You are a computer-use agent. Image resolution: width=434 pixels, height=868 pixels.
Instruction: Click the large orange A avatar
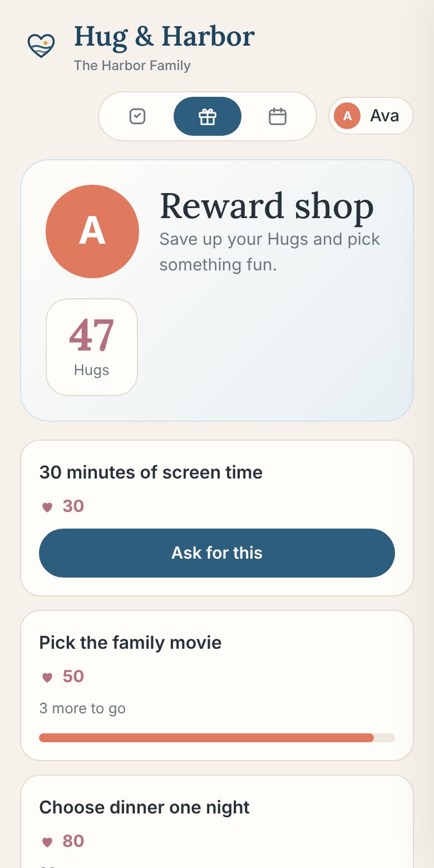click(92, 231)
